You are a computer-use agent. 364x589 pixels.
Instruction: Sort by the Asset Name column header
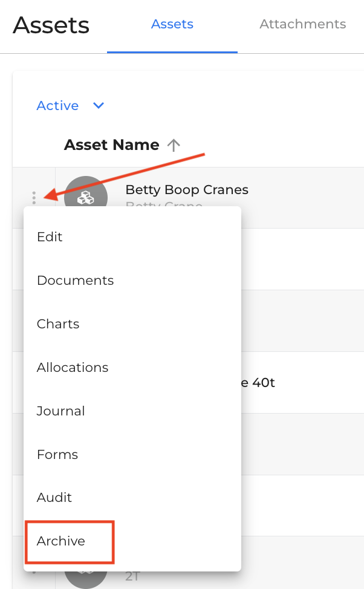112,145
